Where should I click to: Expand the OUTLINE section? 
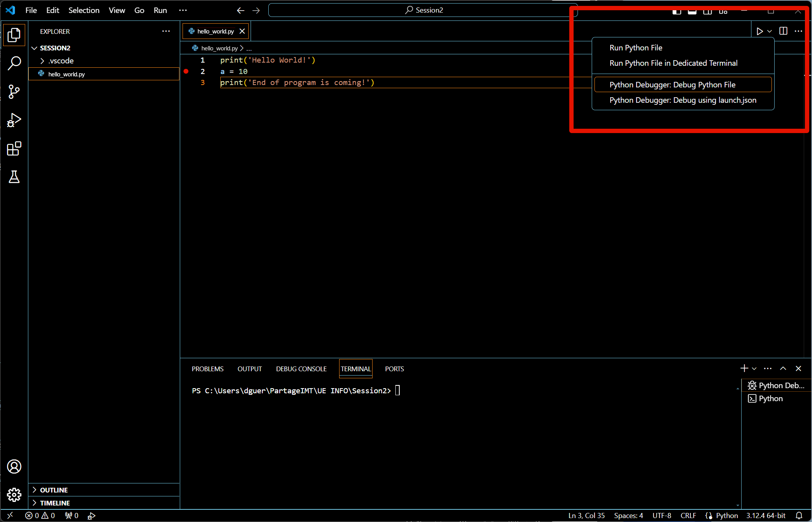[54, 490]
